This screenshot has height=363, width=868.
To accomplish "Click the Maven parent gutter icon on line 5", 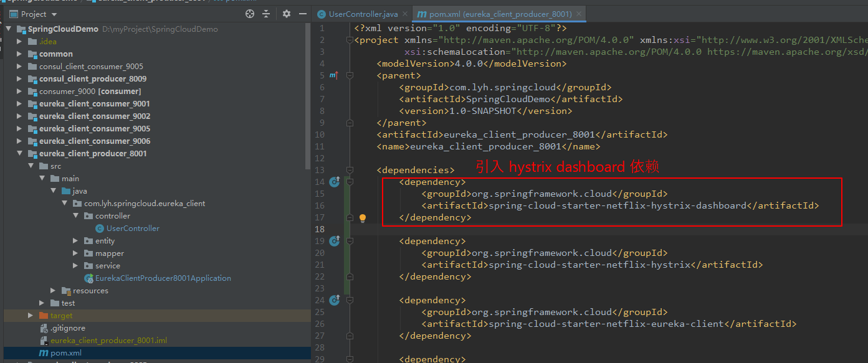I will click(x=334, y=75).
